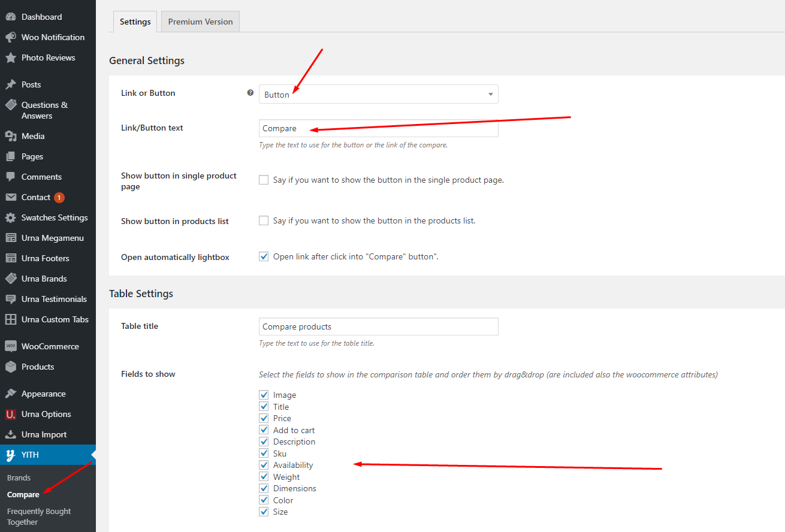Image resolution: width=785 pixels, height=532 pixels.
Task: Select the Settings tab
Action: (135, 22)
